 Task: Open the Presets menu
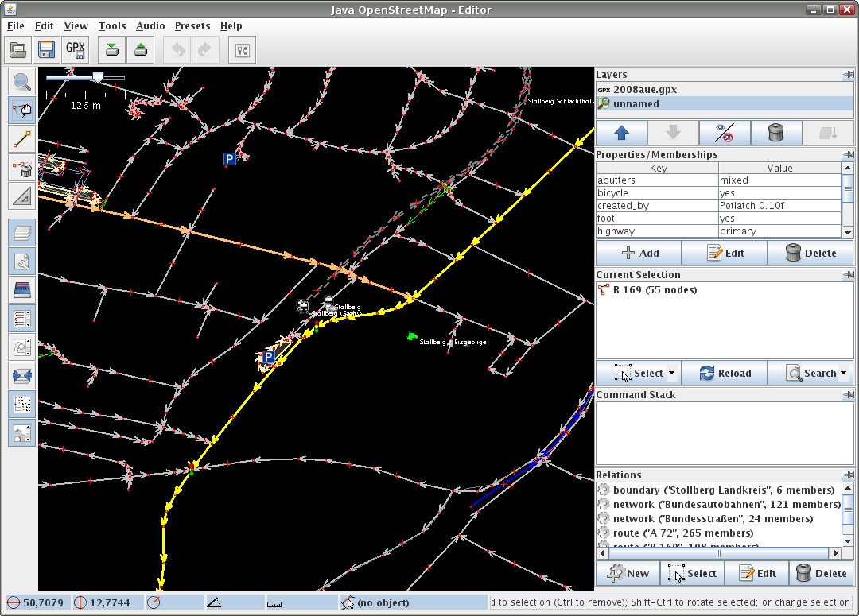coord(192,26)
